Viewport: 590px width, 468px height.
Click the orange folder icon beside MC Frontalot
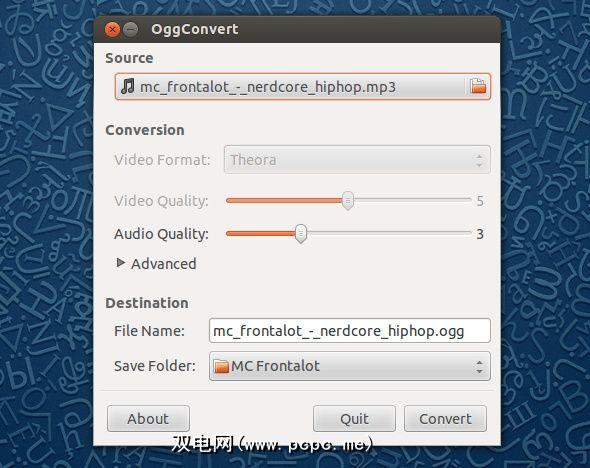coord(221,366)
